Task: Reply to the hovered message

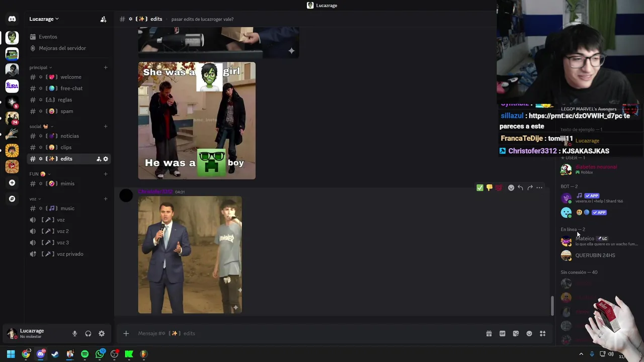Action: [x=520, y=188]
